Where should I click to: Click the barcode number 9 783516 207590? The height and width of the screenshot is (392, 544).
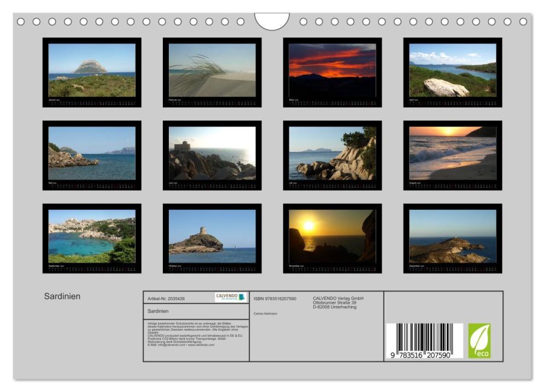[421, 355]
